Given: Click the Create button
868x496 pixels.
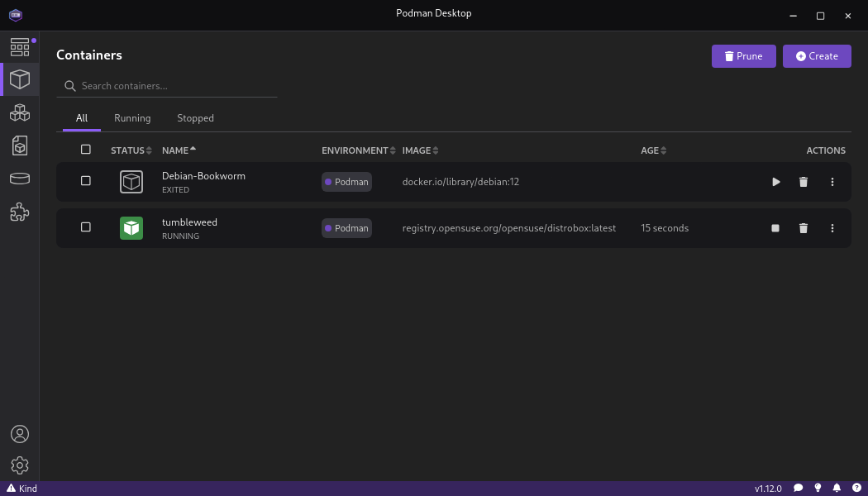Looking at the screenshot, I should (x=817, y=56).
